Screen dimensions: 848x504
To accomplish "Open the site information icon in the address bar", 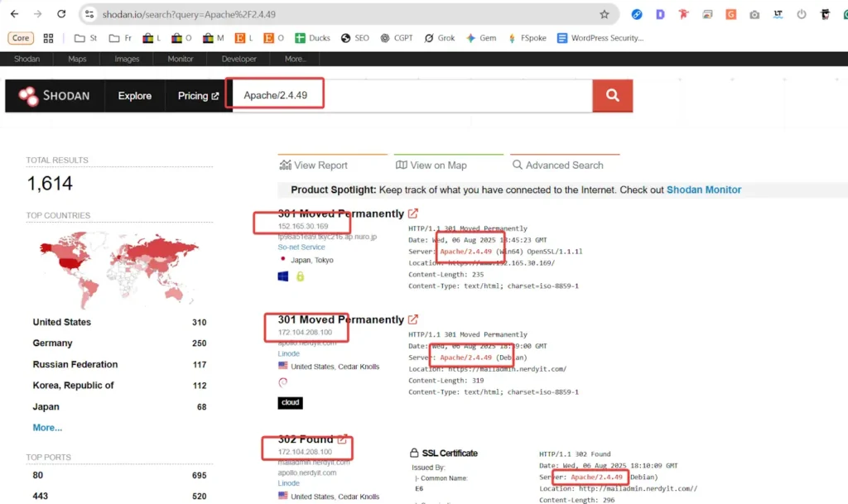I will click(x=89, y=15).
